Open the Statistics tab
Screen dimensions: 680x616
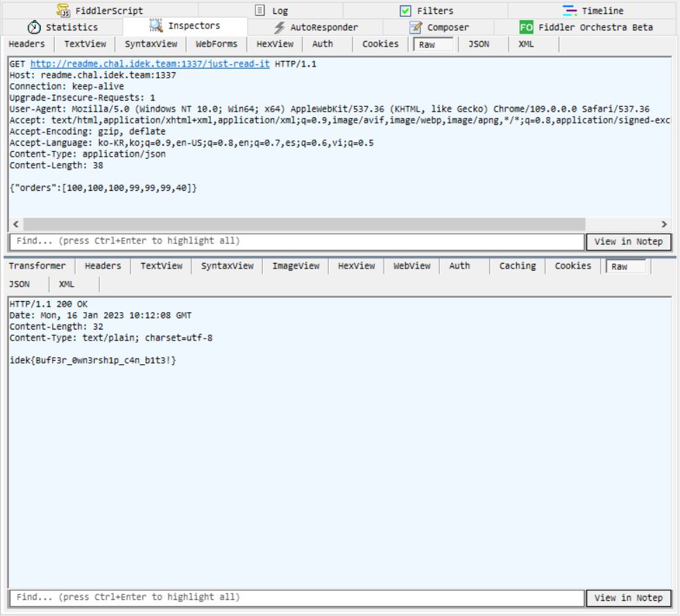tap(63, 27)
